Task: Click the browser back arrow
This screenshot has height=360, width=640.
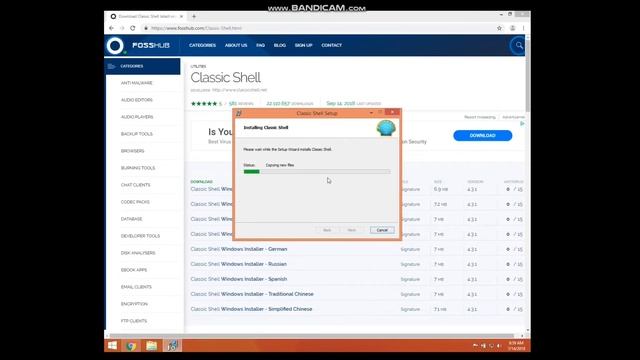Action: point(111,28)
